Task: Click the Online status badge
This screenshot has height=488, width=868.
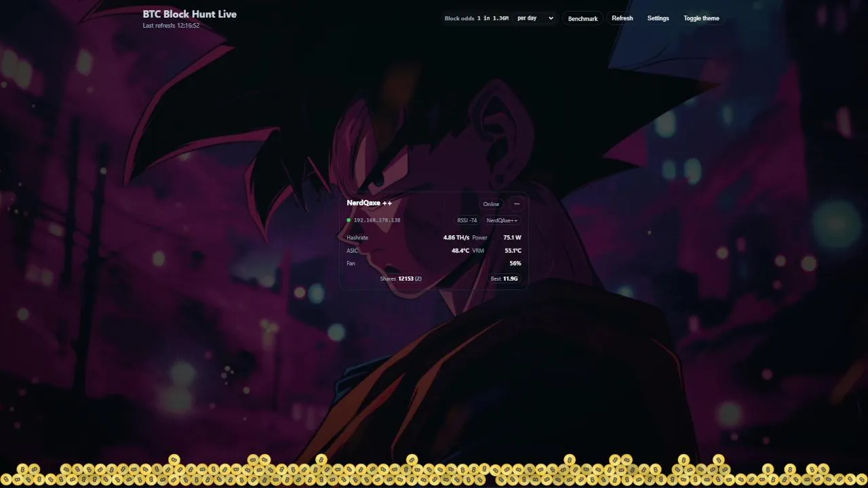Action: 491,204
